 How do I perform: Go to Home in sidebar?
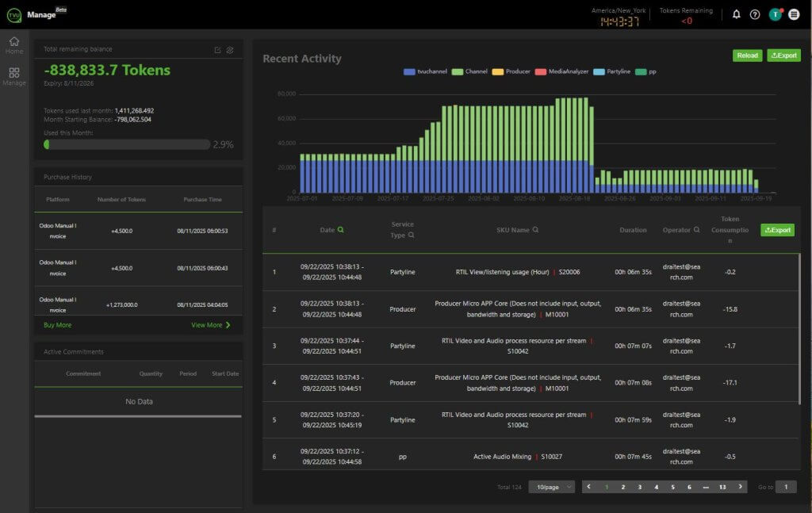click(14, 45)
